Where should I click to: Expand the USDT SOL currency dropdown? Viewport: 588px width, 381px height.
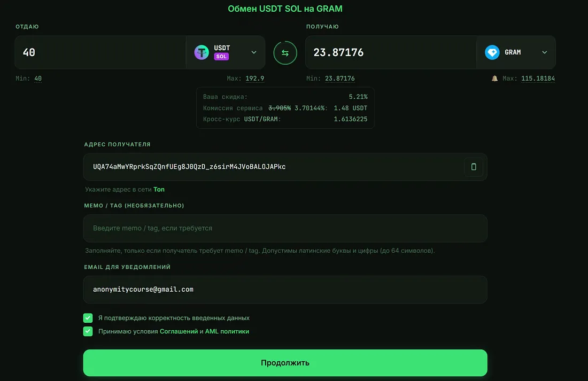click(x=254, y=52)
